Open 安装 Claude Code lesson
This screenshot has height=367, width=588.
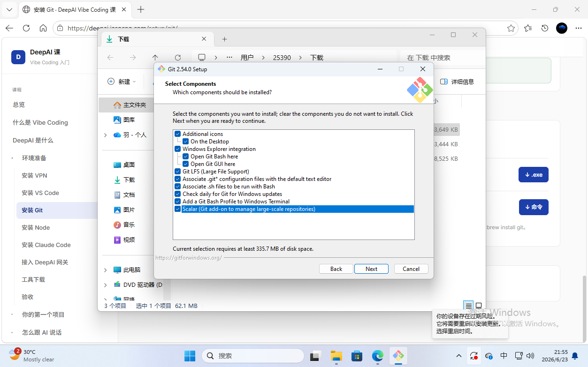(46, 245)
